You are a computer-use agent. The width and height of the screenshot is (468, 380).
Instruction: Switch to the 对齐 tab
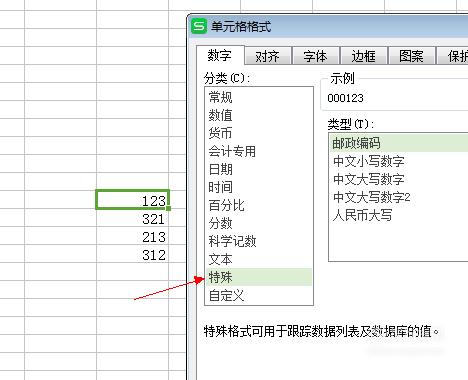point(268,56)
